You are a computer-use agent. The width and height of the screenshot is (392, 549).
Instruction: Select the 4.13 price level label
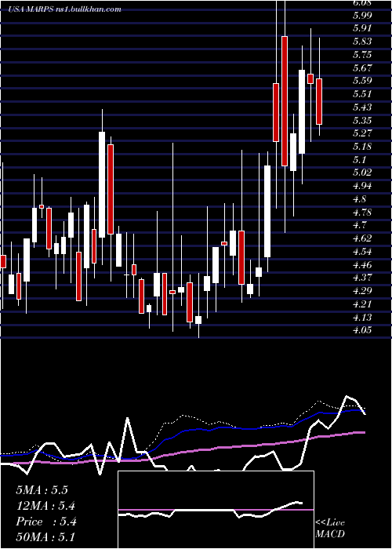(363, 317)
